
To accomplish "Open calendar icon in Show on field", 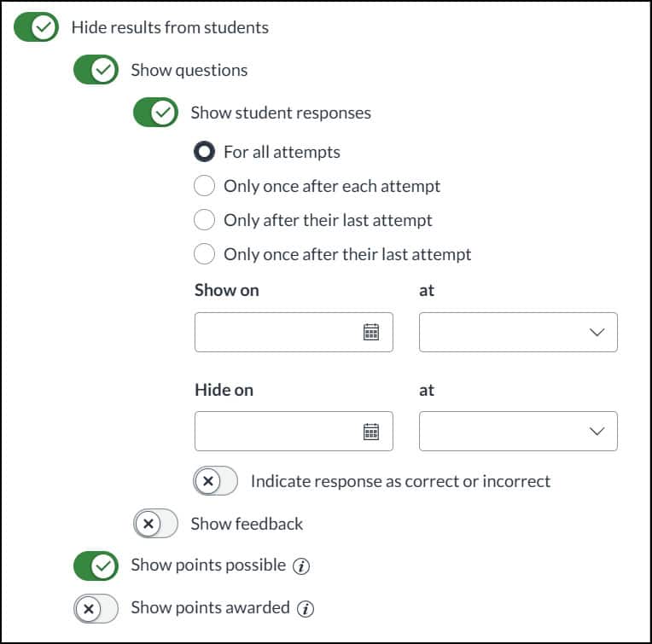I will (371, 333).
